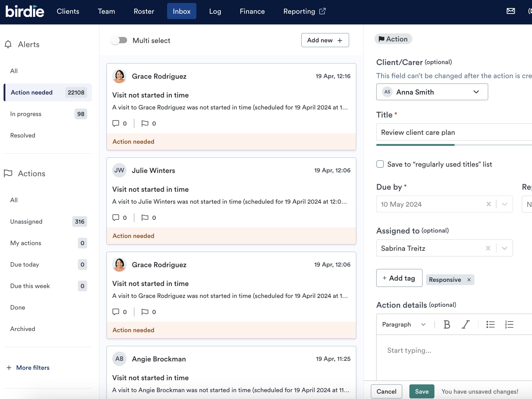Viewport: 532px width, 399px height.
Task: Open the Angie Brockman alert card
Action: click(231, 372)
